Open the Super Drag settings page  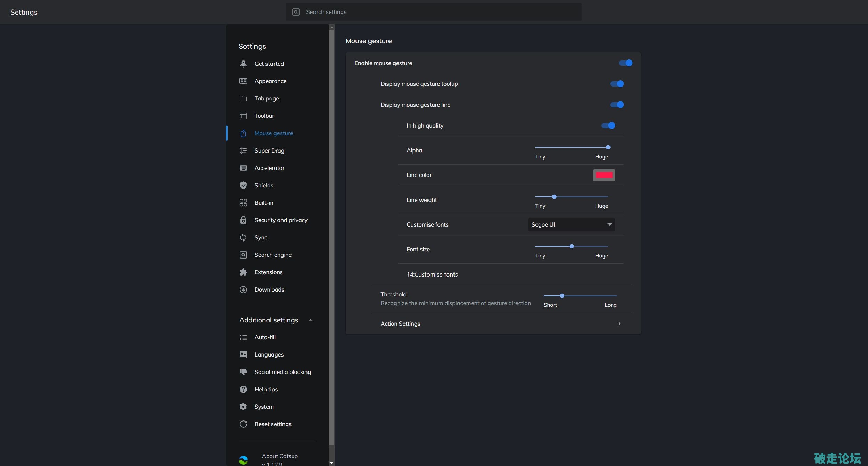(x=269, y=150)
